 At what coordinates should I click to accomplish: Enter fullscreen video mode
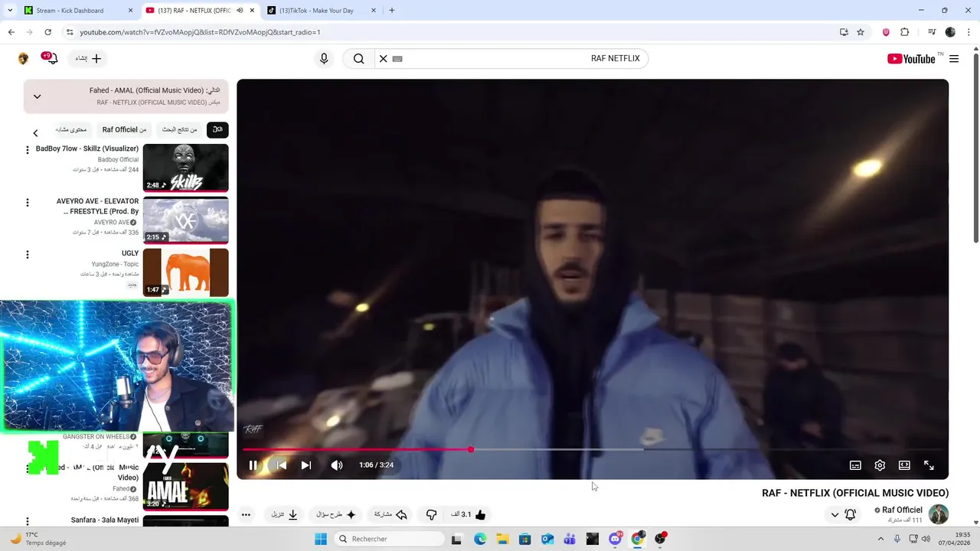click(929, 465)
